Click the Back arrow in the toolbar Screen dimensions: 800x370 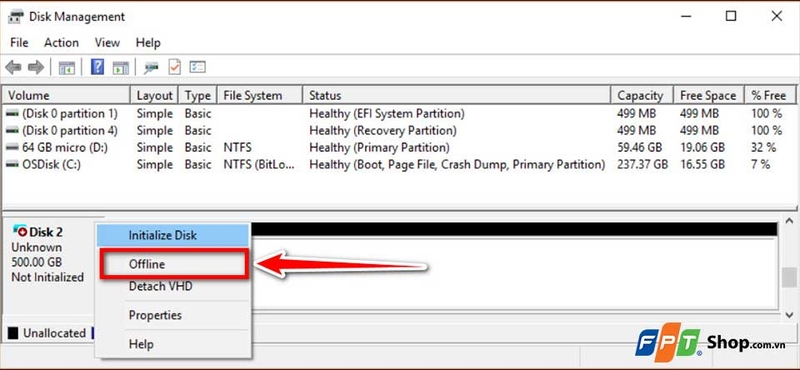(x=13, y=67)
